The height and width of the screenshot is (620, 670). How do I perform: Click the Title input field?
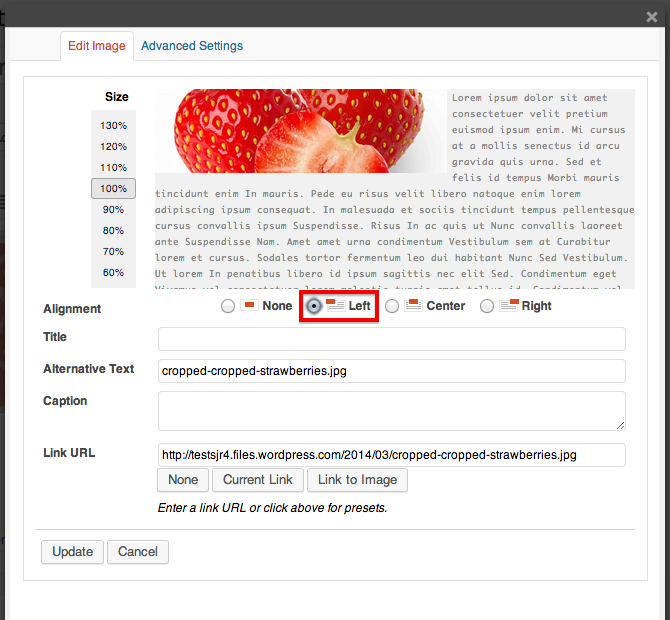391,339
